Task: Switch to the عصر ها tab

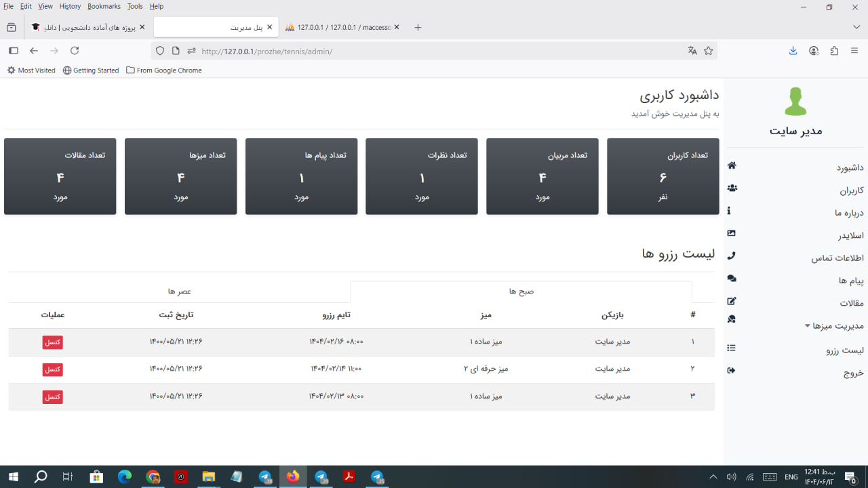Action: point(180,291)
